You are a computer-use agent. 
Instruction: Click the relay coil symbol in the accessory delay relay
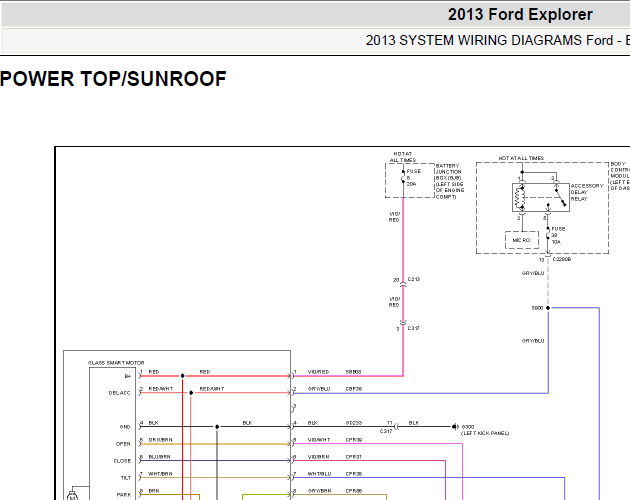(520, 197)
